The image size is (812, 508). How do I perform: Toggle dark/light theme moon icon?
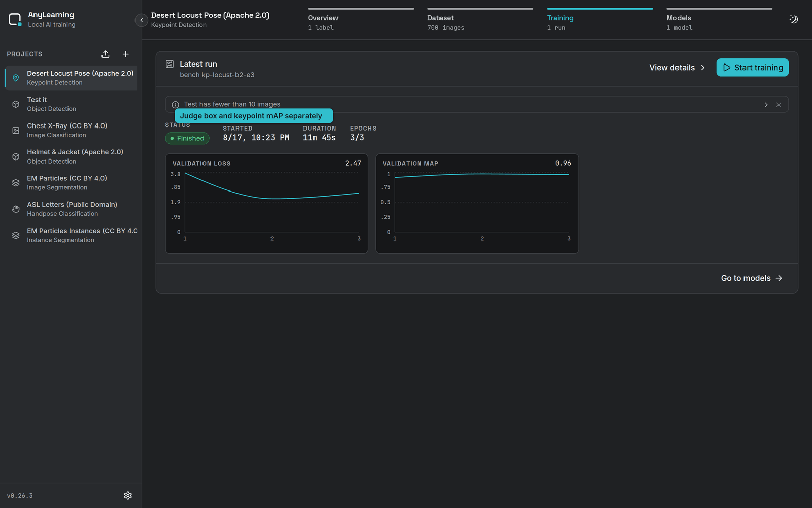[794, 19]
